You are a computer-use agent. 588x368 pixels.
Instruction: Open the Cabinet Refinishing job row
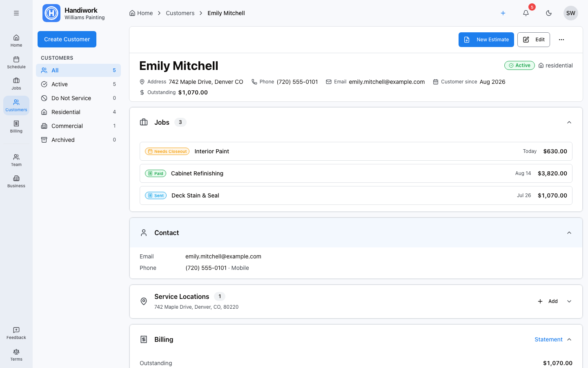356,173
